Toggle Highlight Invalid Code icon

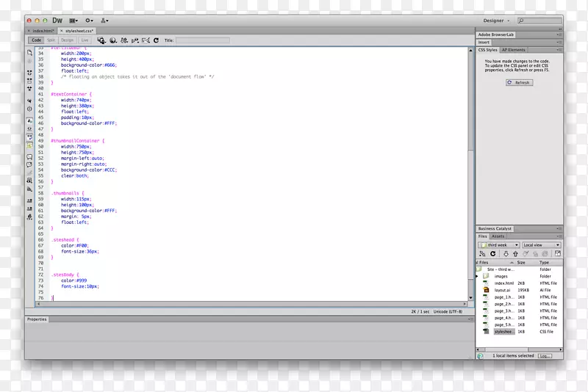pyautogui.click(x=29, y=128)
